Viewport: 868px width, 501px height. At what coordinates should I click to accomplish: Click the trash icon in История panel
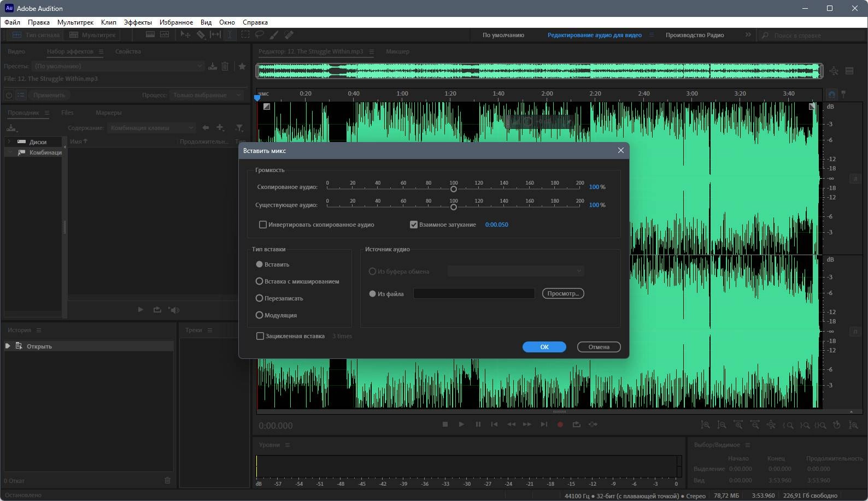(x=168, y=481)
